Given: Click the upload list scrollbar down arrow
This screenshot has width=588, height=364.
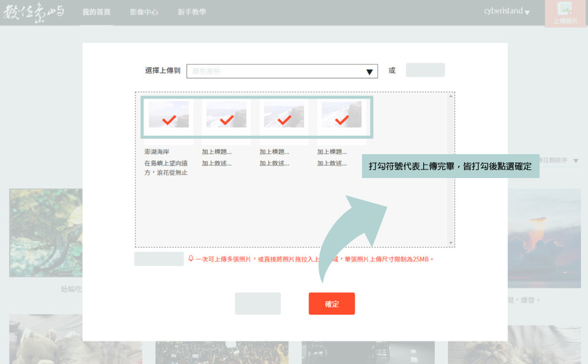Looking at the screenshot, I should pyautogui.click(x=451, y=243).
